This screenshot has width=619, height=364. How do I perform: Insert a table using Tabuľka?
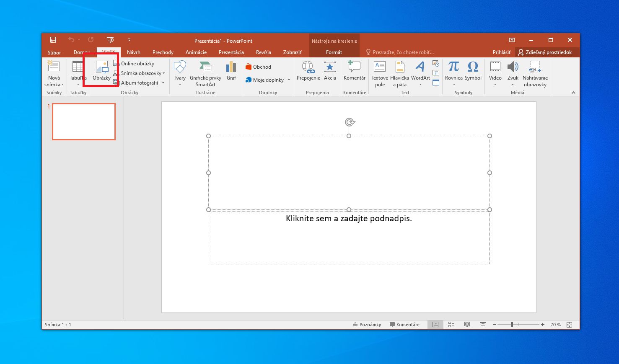click(x=78, y=73)
